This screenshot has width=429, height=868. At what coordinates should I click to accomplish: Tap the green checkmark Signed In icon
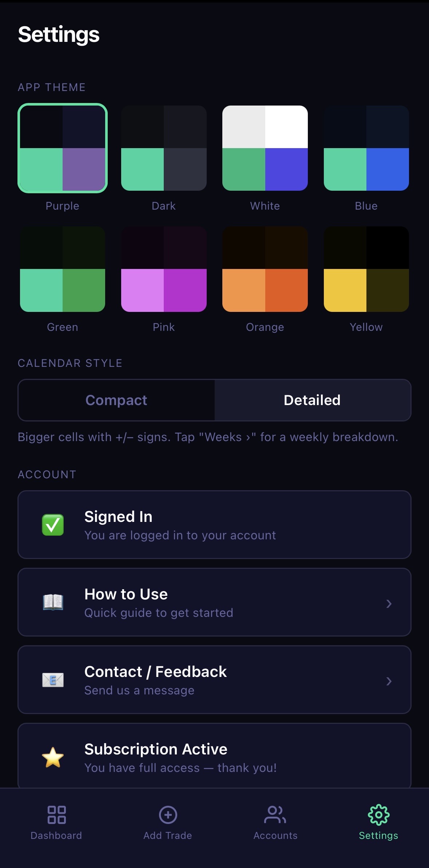pos(53,525)
